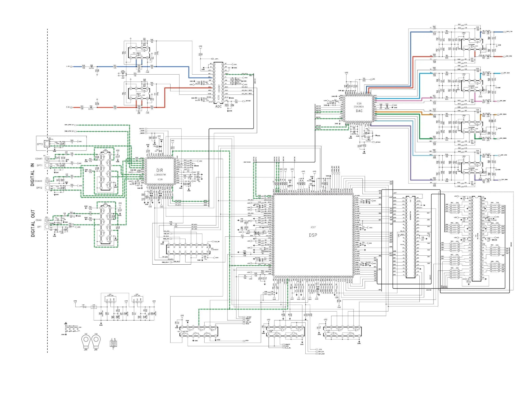Click the L103 filter component box
Screen dimensions: 532x395
tap(94, 307)
